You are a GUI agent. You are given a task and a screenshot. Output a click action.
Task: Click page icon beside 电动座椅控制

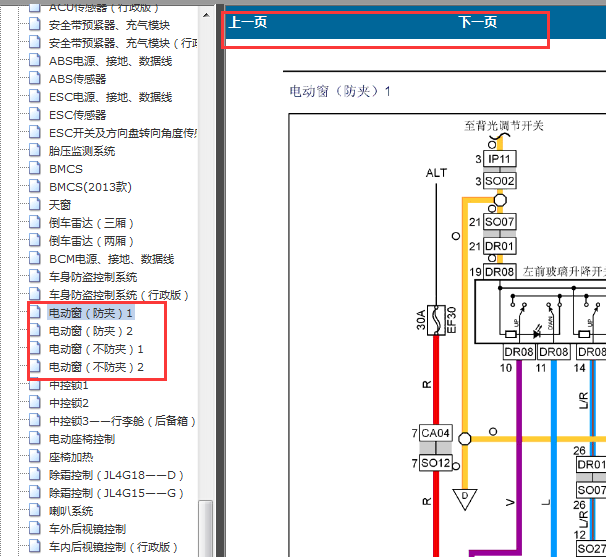pyautogui.click(x=35, y=438)
